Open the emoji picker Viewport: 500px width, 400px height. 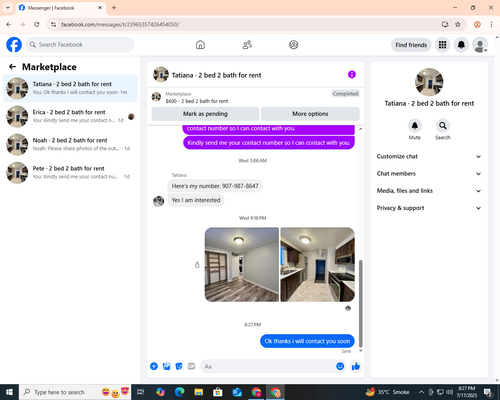[x=340, y=366]
